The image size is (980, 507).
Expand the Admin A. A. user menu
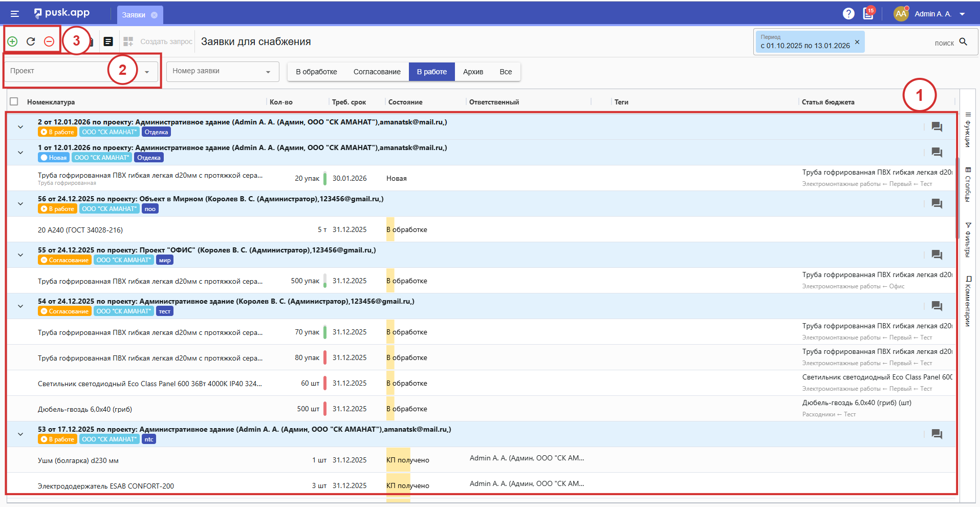962,14
